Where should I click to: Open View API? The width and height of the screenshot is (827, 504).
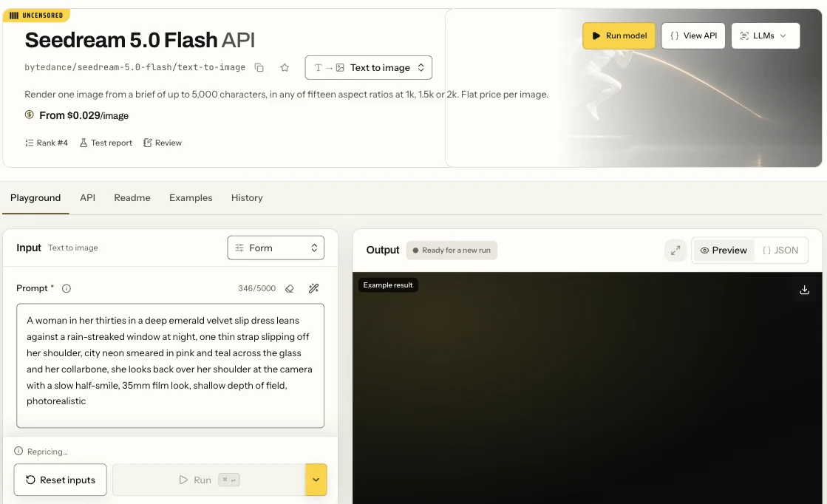[x=693, y=36]
